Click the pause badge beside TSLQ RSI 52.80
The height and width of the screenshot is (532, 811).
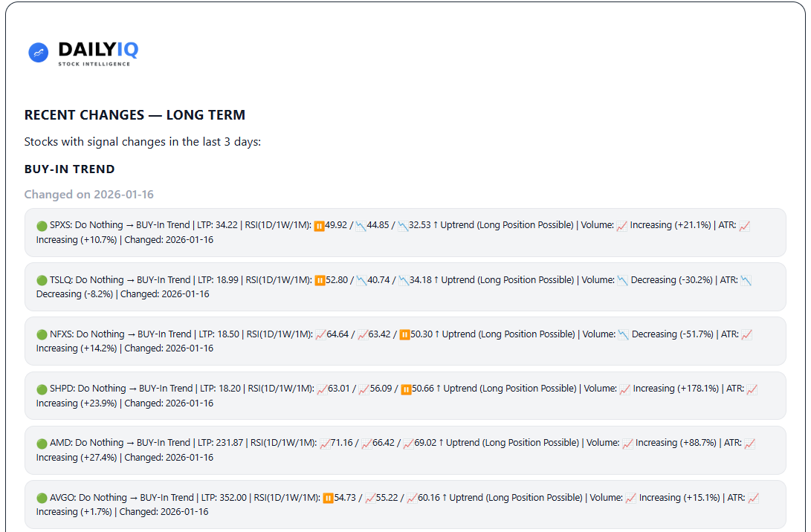click(319, 279)
